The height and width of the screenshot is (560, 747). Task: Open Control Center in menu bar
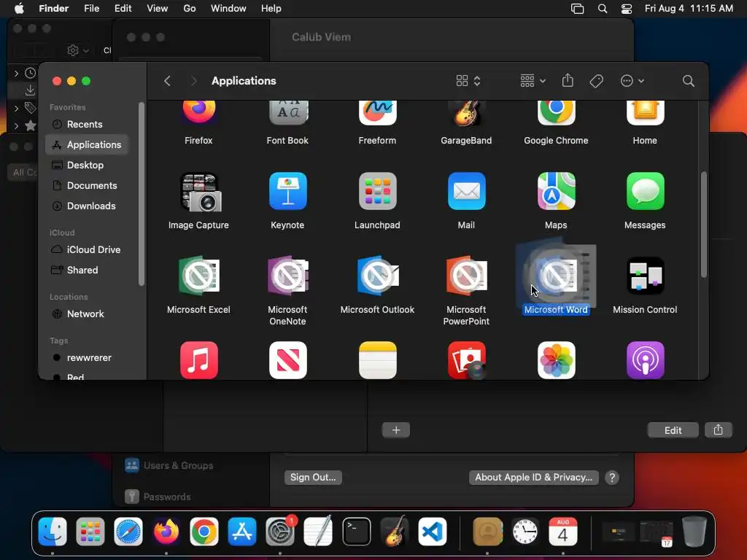[x=627, y=8]
